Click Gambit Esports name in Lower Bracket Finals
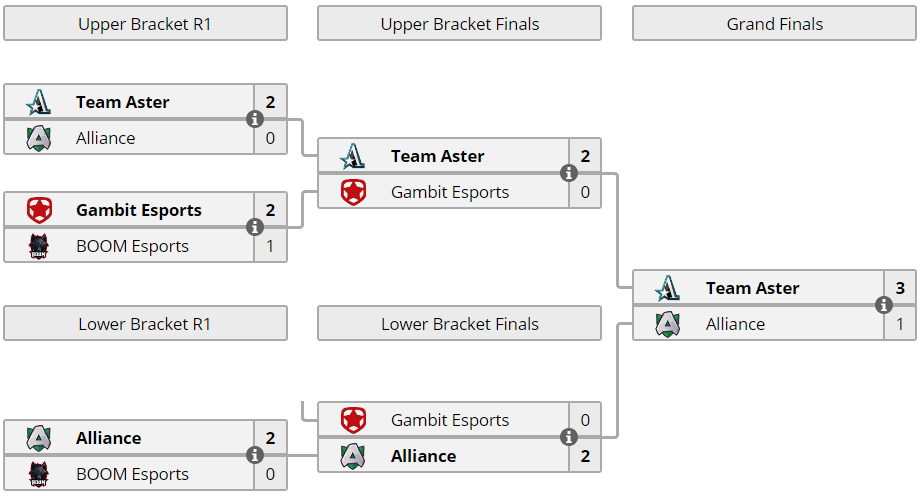 point(449,420)
